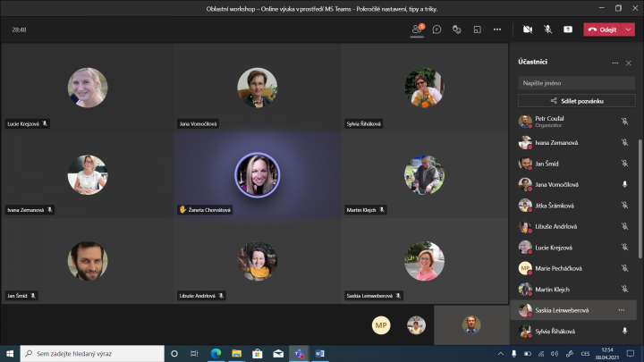Open more actions ellipsis in meeting toolbar
The height and width of the screenshot is (362, 644).
(x=497, y=29)
